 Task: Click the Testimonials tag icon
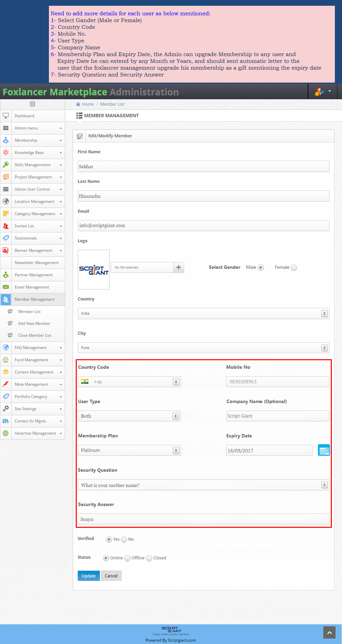[6, 238]
